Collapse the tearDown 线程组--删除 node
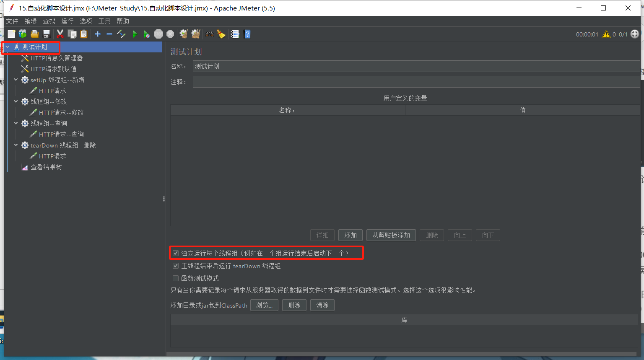644x360 pixels. (x=16, y=145)
